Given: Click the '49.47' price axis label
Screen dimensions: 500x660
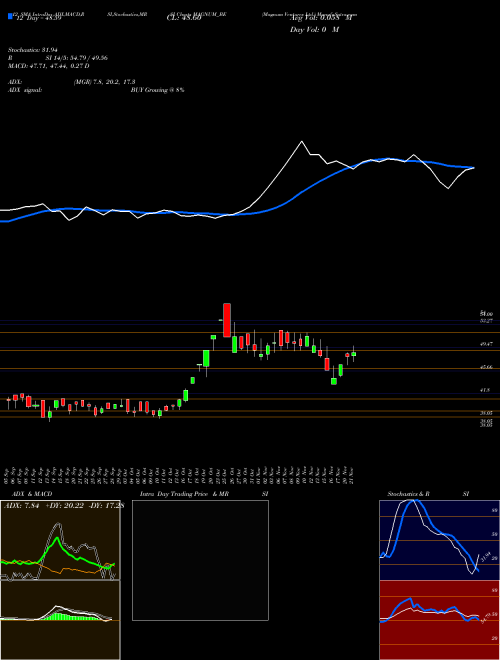Looking at the screenshot, I should 487,344.
